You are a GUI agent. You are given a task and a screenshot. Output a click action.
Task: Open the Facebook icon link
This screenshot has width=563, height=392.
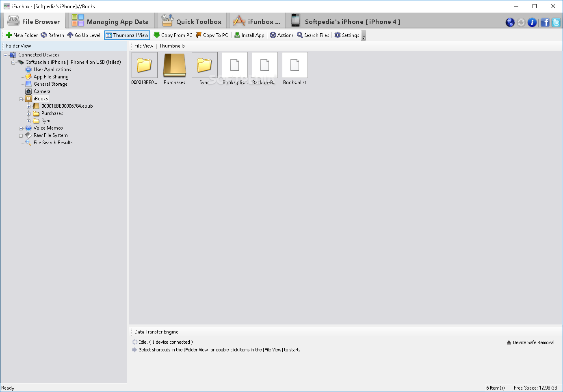[x=545, y=22]
